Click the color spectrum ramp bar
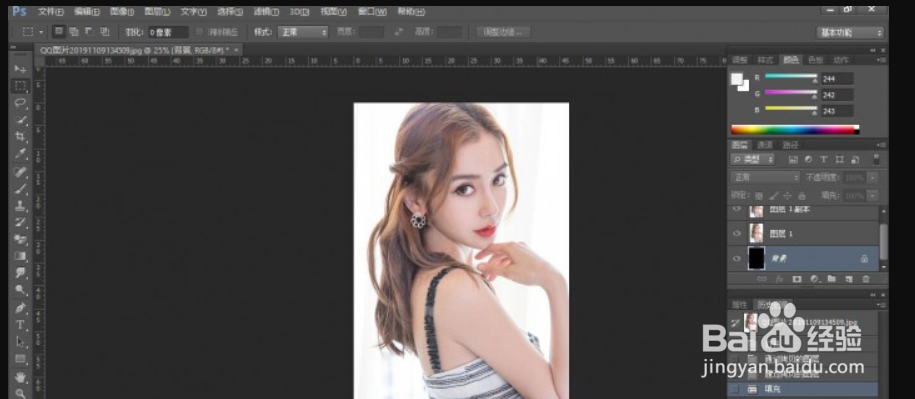The image size is (915, 399). [795, 130]
